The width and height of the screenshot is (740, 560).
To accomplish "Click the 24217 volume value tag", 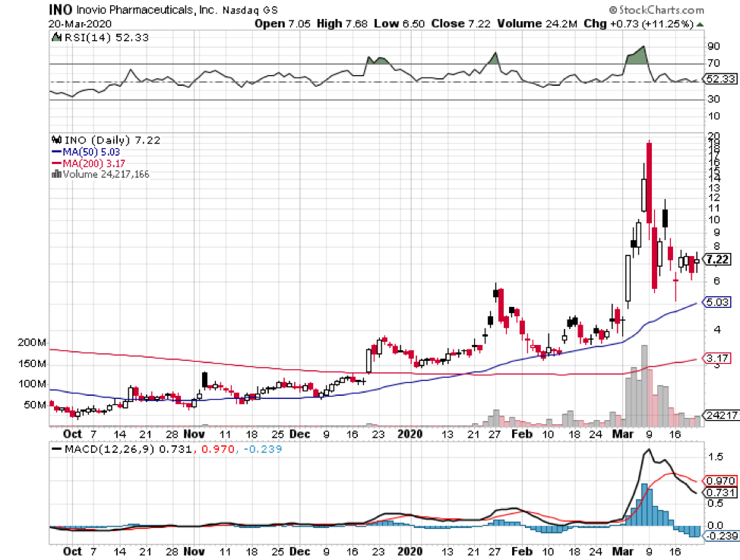I will point(718,416).
